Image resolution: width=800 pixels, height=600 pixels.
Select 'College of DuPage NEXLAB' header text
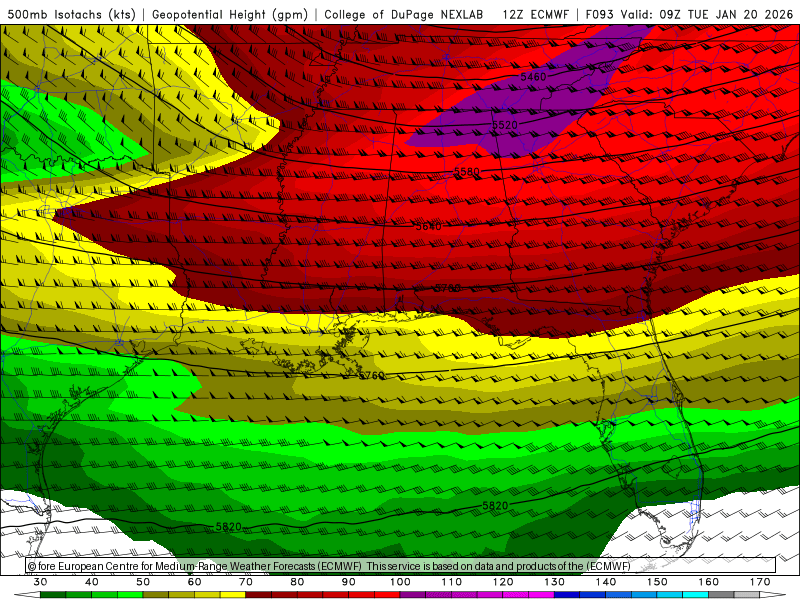click(404, 14)
